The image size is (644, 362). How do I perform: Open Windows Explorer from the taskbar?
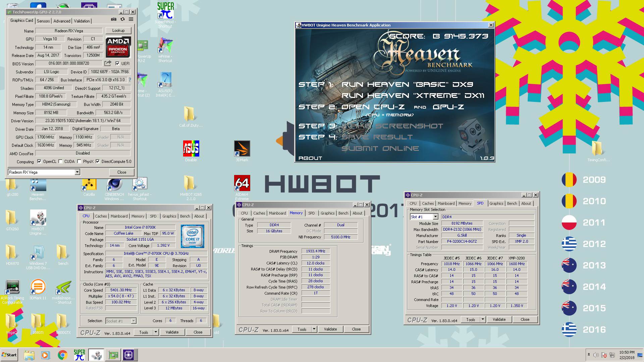tap(29, 355)
